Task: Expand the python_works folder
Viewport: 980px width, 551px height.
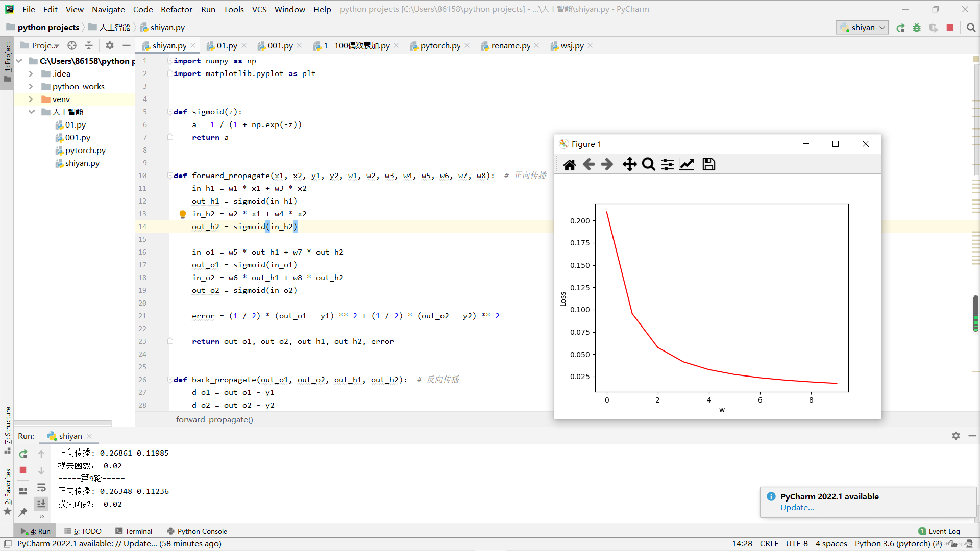Action: [x=31, y=87]
